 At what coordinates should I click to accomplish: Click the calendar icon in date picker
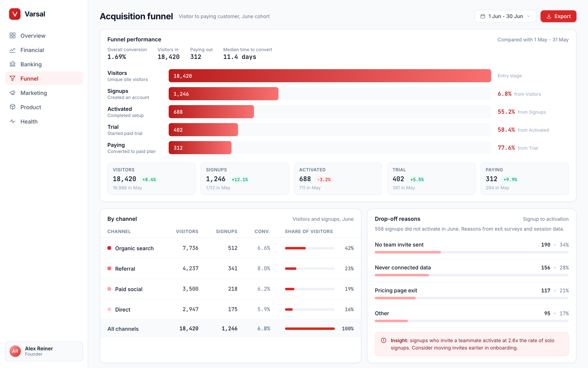tap(483, 16)
